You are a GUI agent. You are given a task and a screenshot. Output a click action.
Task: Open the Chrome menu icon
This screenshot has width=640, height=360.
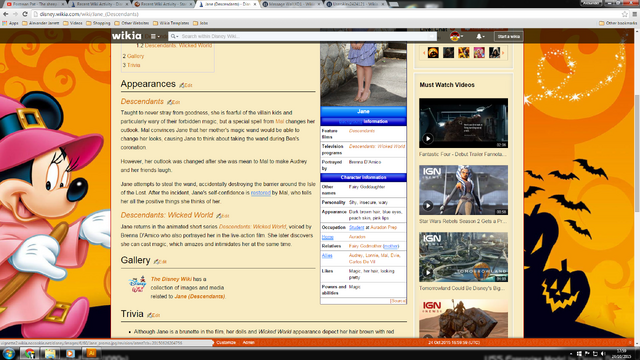pyautogui.click(x=635, y=14)
